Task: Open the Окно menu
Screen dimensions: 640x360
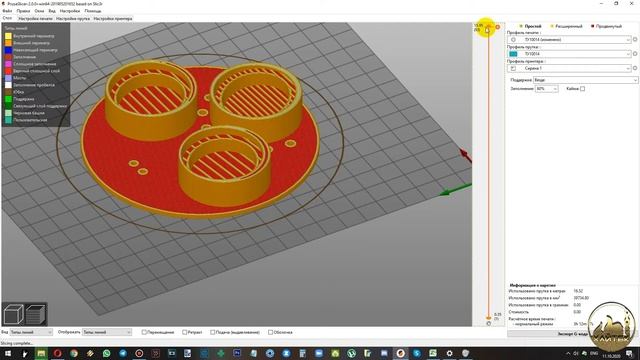Action: pos(39,11)
